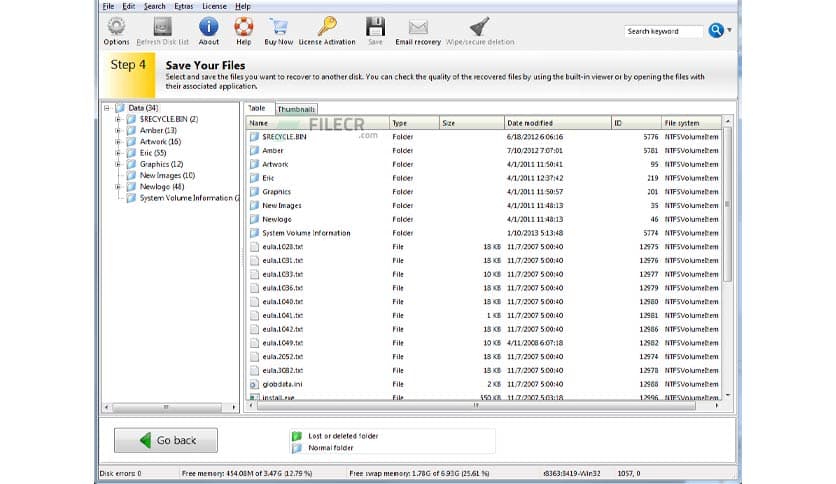Click System Volume Information folder icon in table
This screenshot has height=484, width=836.
(254, 233)
